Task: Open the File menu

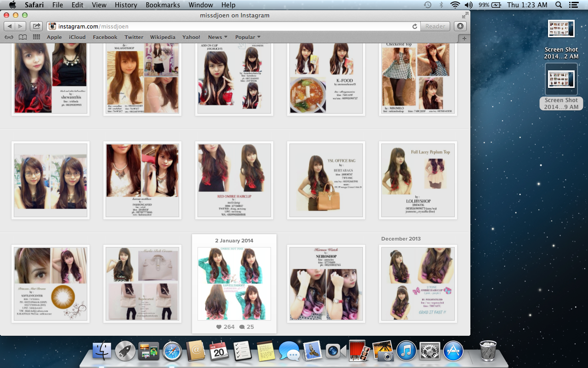Action: [x=58, y=5]
